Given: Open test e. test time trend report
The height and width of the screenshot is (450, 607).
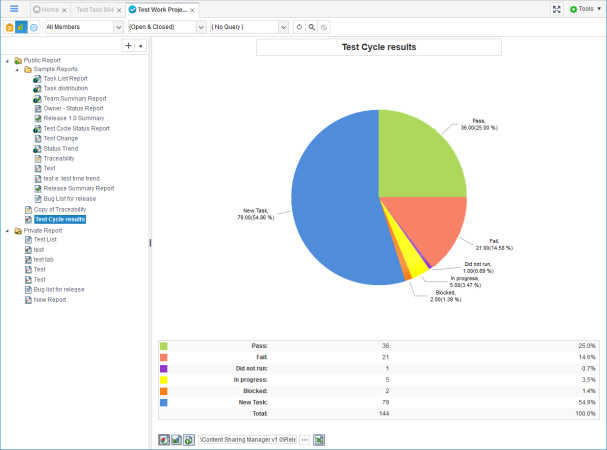Looking at the screenshot, I should (x=71, y=179).
